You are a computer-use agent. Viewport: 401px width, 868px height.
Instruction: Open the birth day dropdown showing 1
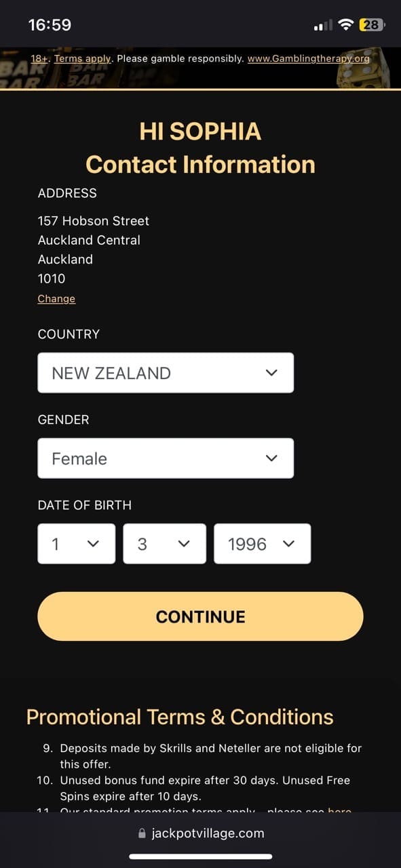[x=76, y=544]
